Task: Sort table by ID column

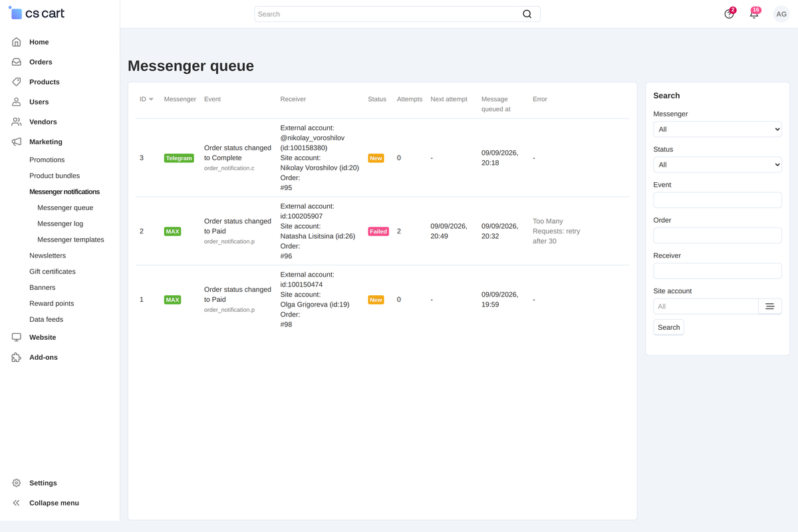Action: 146,99
